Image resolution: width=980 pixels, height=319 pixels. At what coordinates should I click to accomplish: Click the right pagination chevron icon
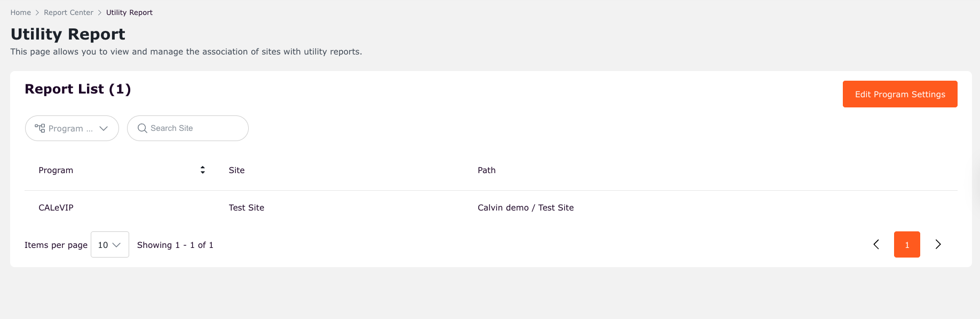(938, 244)
